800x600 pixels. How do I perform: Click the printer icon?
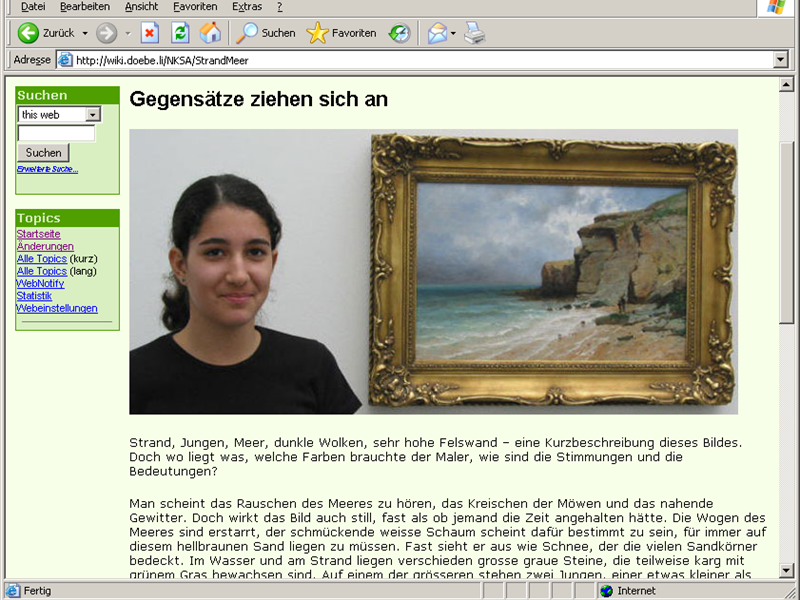(x=474, y=33)
